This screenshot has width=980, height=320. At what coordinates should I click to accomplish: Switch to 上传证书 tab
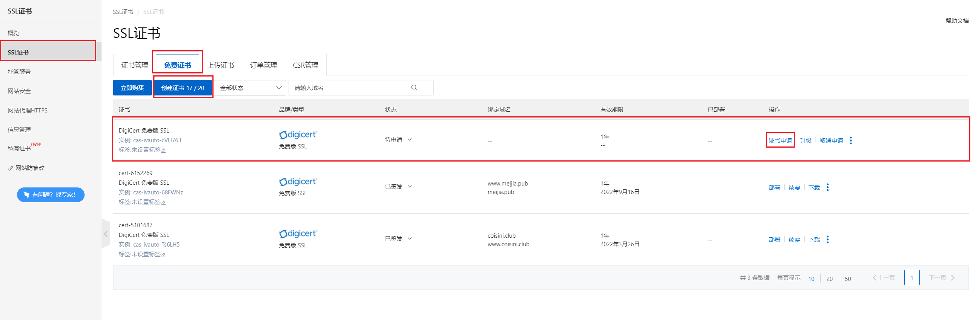[220, 65]
